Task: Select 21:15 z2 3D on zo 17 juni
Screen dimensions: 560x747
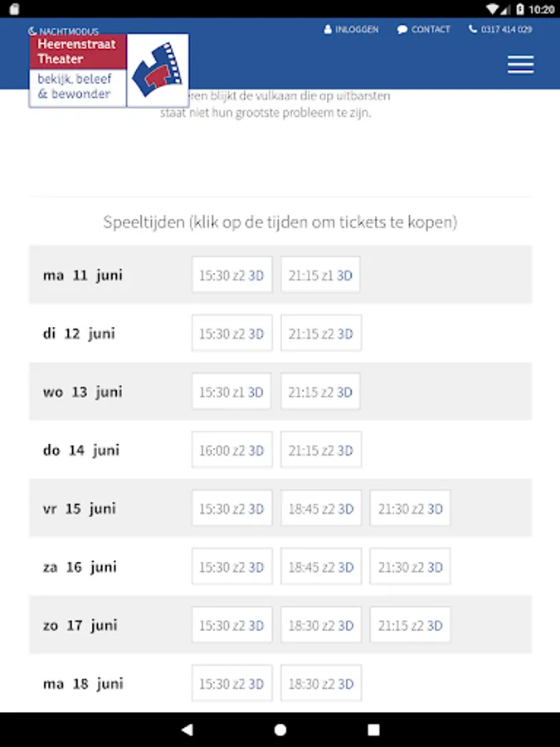Action: 410,625
